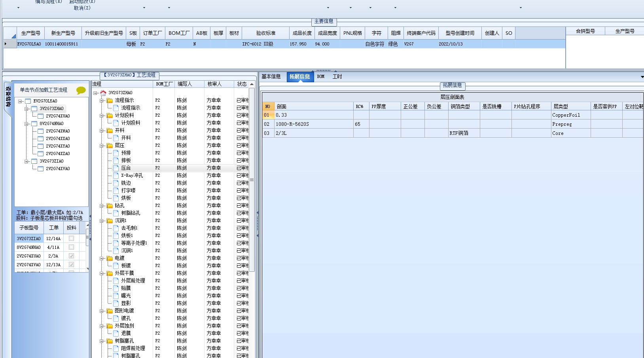The width and height of the screenshot is (644, 358).
Task: Collapse the flow tree root 3V2G73ZHA0
Action: [x=95, y=93]
